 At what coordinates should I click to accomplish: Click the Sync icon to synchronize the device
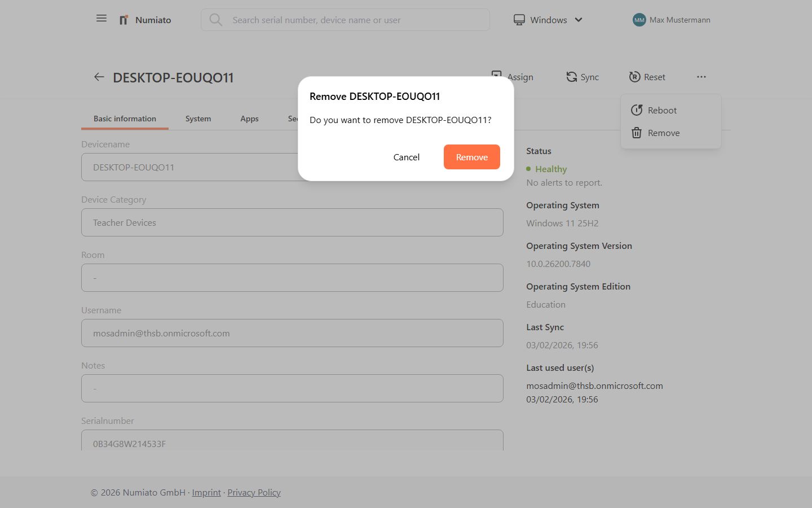(x=571, y=76)
